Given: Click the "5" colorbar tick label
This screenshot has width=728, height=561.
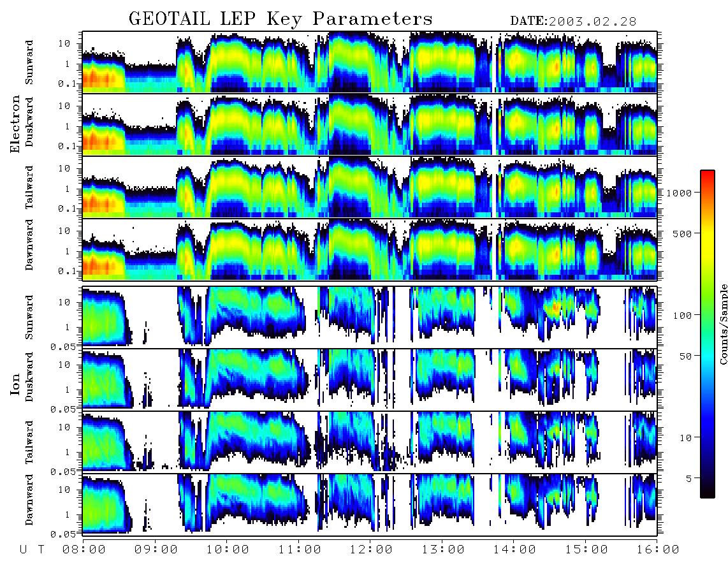Looking at the screenshot, I should (688, 478).
